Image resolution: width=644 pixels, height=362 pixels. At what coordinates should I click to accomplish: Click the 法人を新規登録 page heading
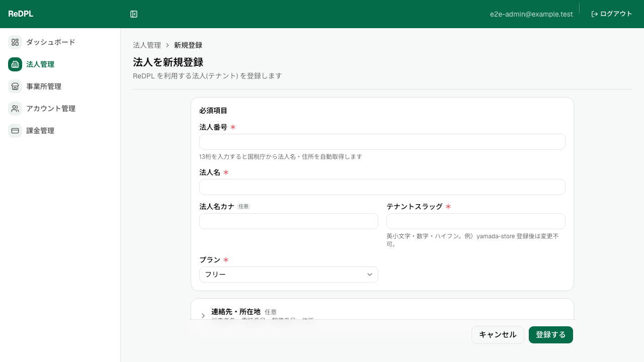click(168, 62)
